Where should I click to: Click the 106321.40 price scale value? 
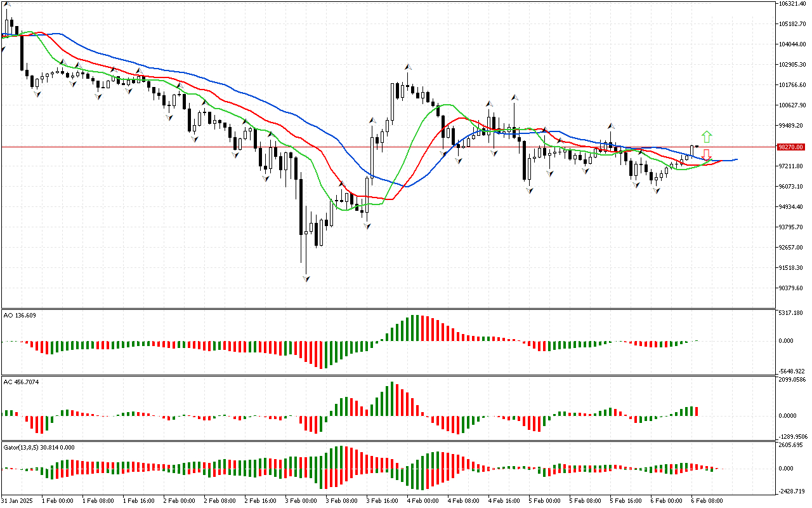[792, 4]
